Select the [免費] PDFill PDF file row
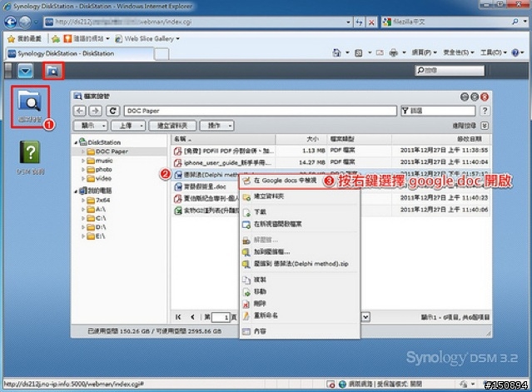This screenshot has height=392, width=532. [x=331, y=151]
